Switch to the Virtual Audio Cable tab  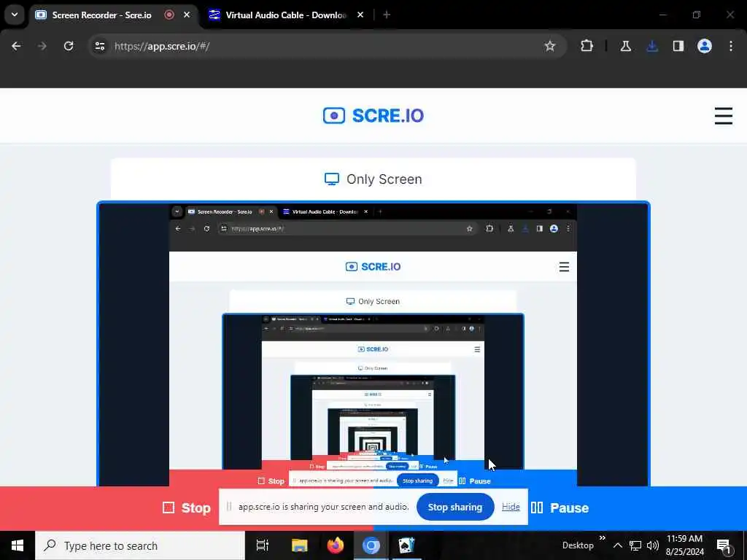(x=286, y=15)
